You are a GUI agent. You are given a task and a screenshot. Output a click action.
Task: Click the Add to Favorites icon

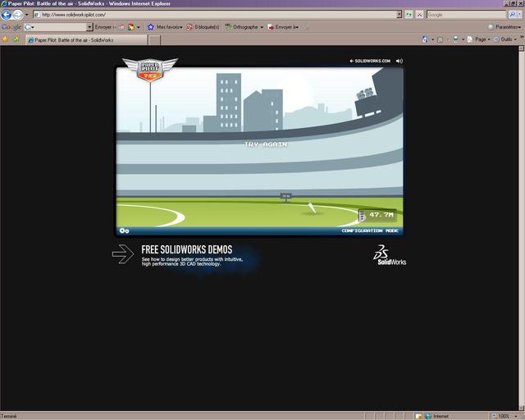click(16, 39)
